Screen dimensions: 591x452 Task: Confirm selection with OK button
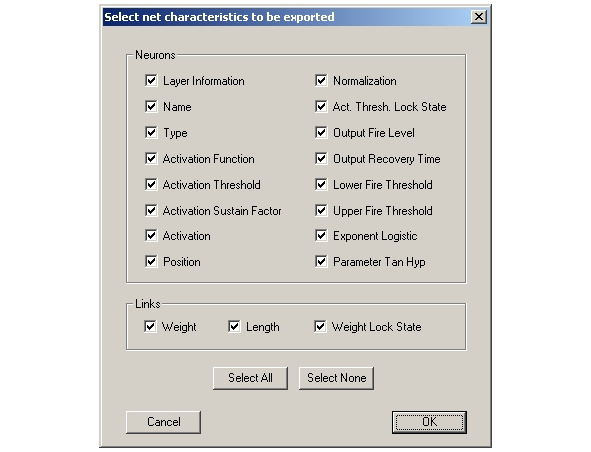(429, 422)
